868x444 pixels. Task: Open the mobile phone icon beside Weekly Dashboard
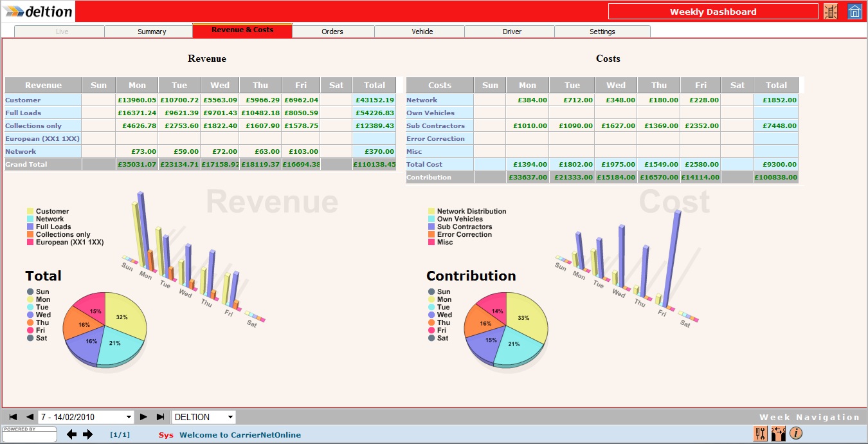coord(832,11)
